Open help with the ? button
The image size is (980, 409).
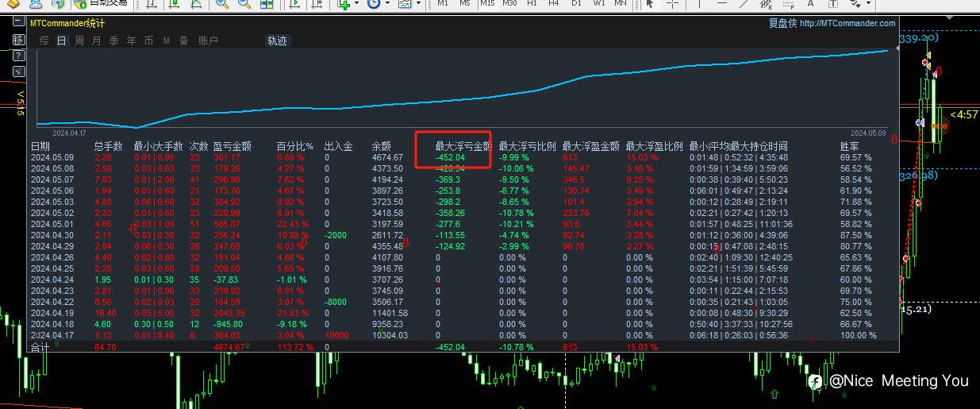(18, 54)
